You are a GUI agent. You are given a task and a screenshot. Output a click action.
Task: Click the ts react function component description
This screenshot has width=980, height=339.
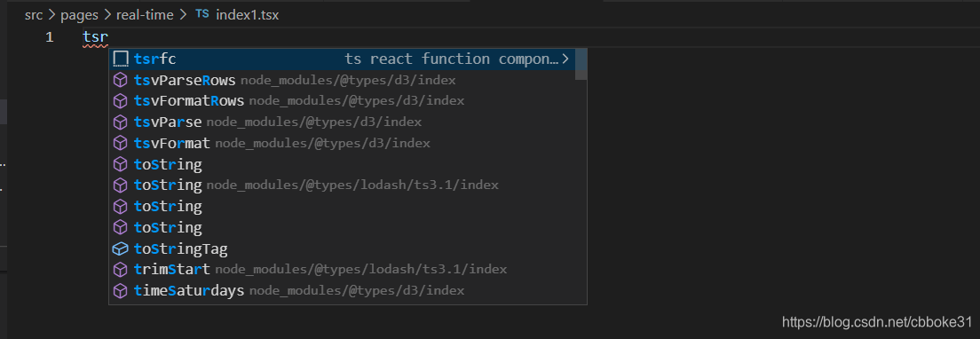(x=451, y=59)
